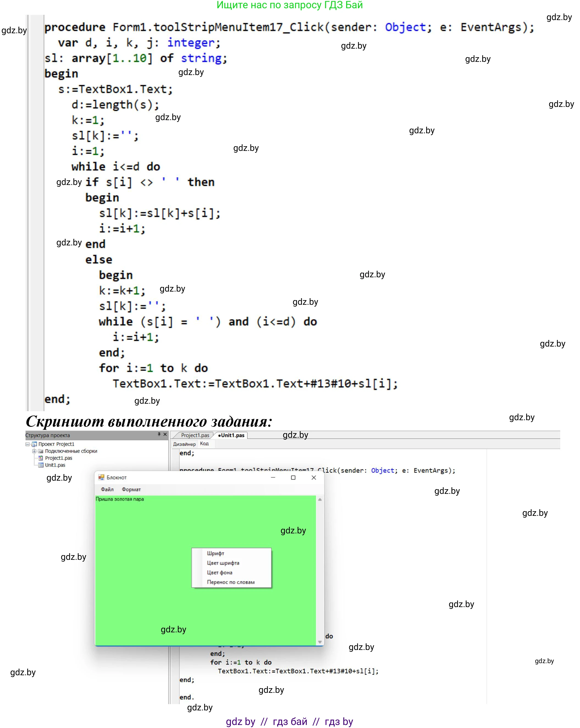Open the Дизайнер view
This screenshot has width=580, height=728.
tap(184, 444)
